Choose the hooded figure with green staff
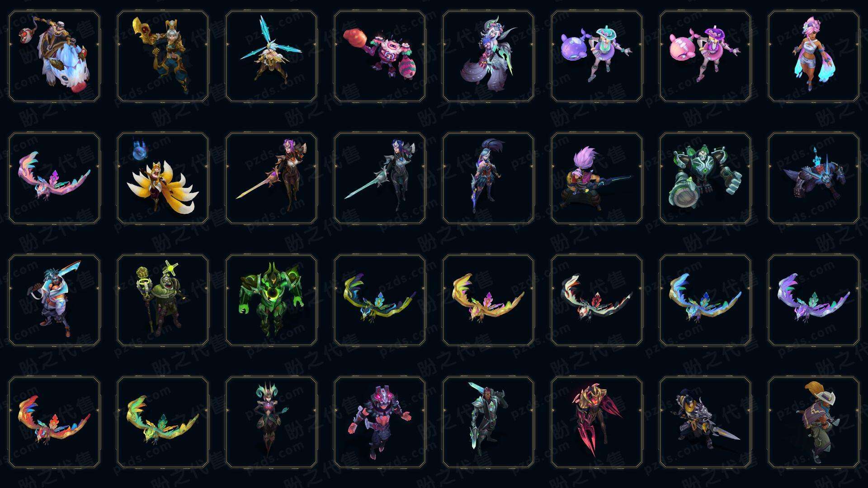Image resolution: width=868 pixels, height=488 pixels. pyautogui.click(x=163, y=300)
